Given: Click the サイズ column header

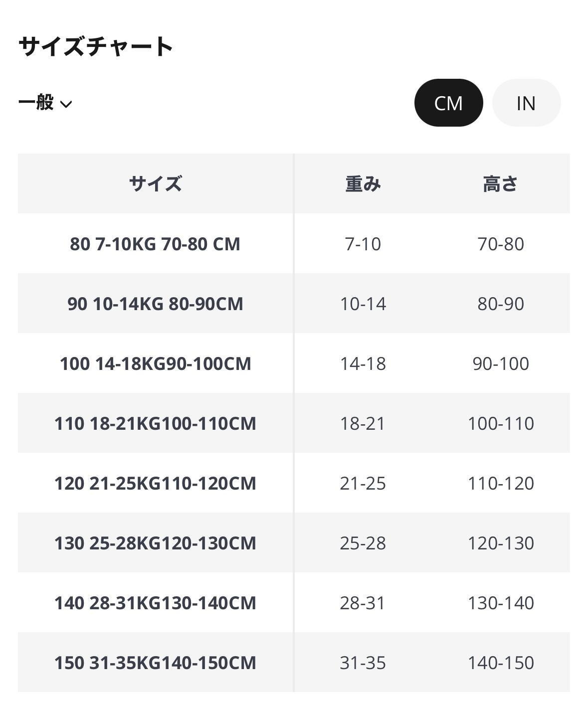Looking at the screenshot, I should (x=155, y=183).
